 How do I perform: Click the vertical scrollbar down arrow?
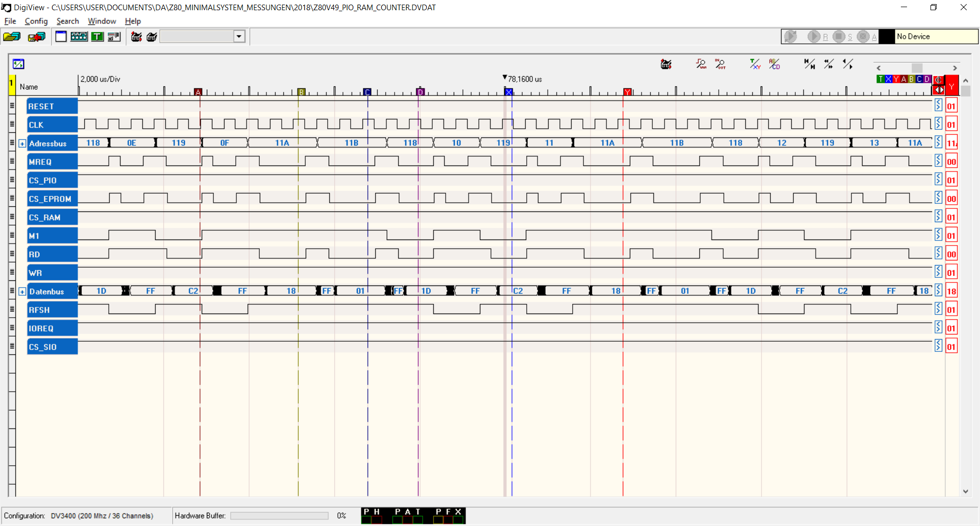(965, 491)
